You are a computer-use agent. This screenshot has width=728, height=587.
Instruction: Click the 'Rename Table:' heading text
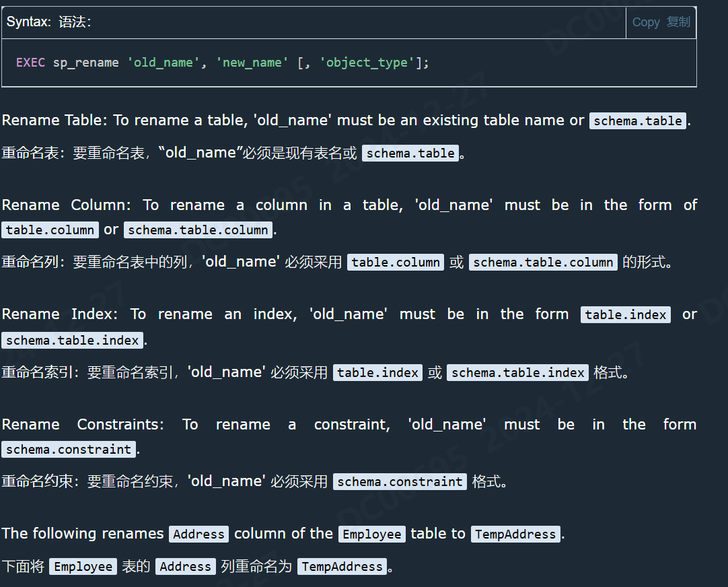(54, 120)
